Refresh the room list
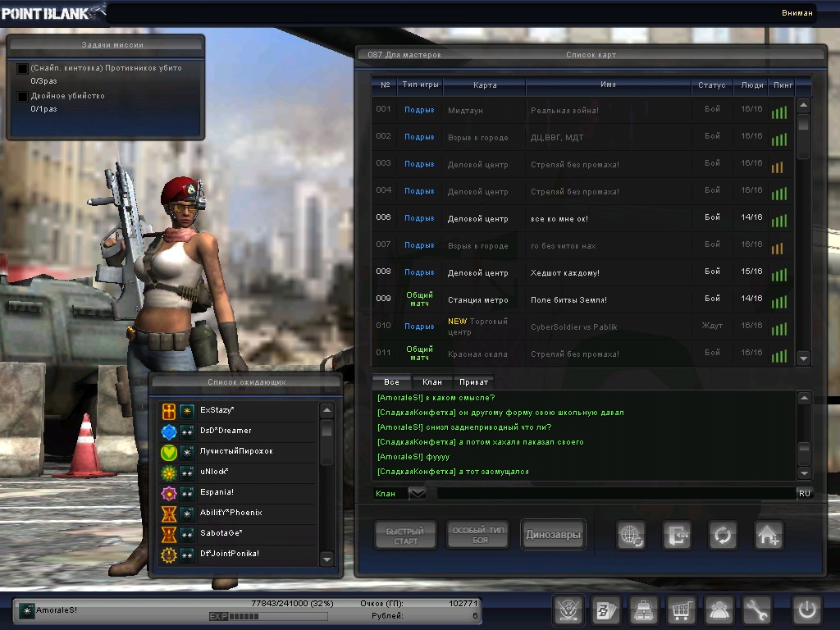The height and width of the screenshot is (630, 840). (723, 536)
